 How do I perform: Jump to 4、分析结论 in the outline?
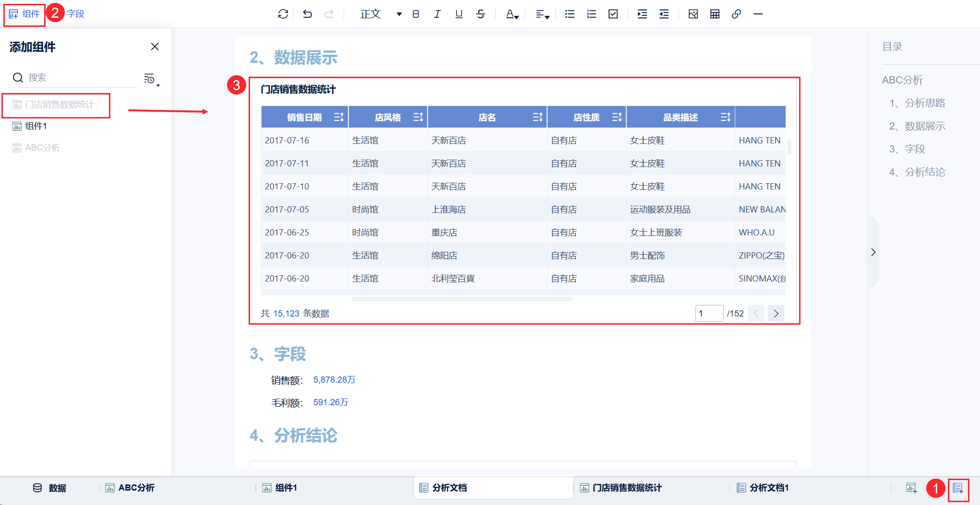coord(917,172)
